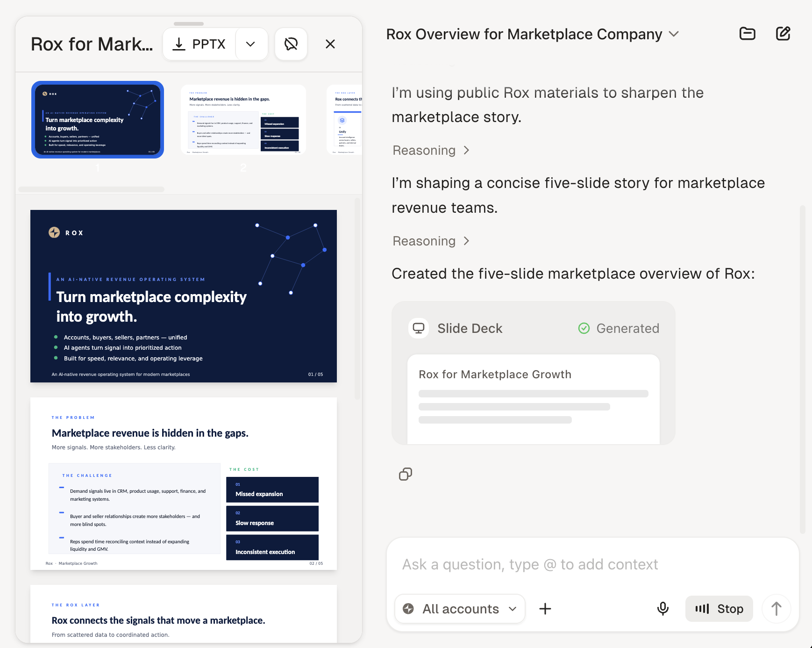
Task: Send message with the up-arrow button
Action: 776,609
